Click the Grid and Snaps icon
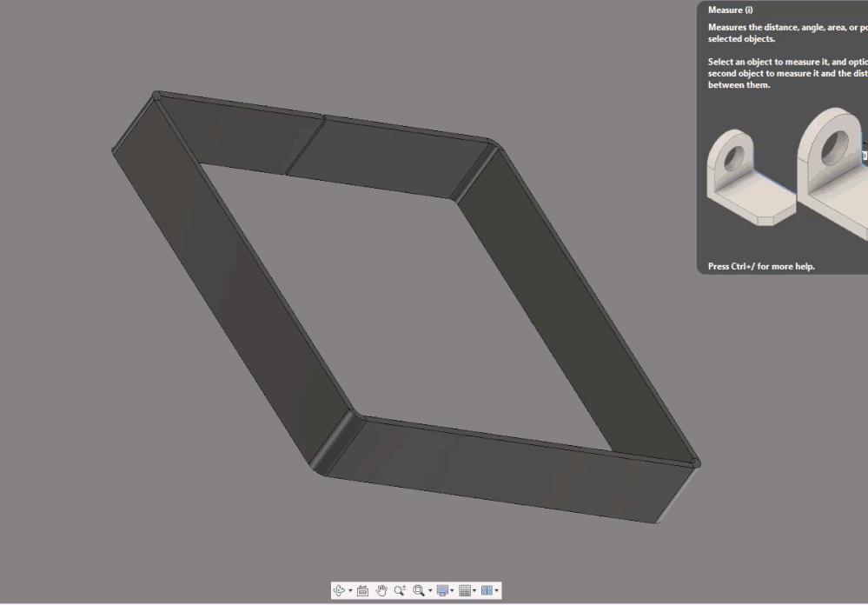 tap(465, 590)
